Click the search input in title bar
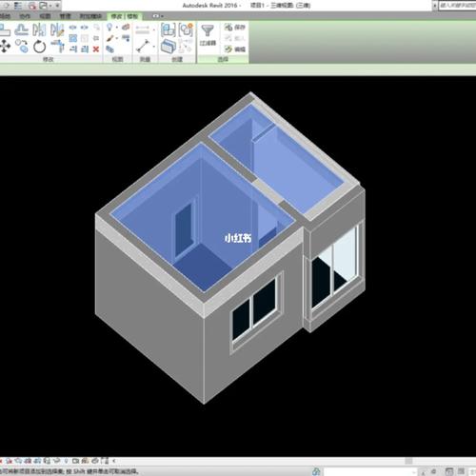 (457, 6)
